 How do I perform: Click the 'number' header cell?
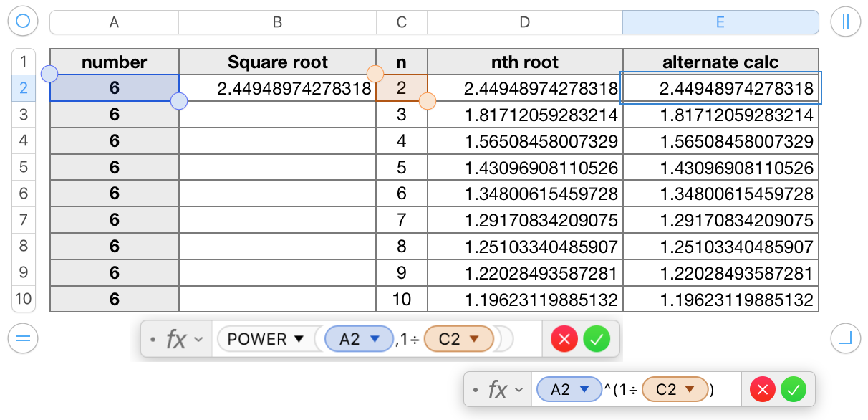(x=115, y=62)
